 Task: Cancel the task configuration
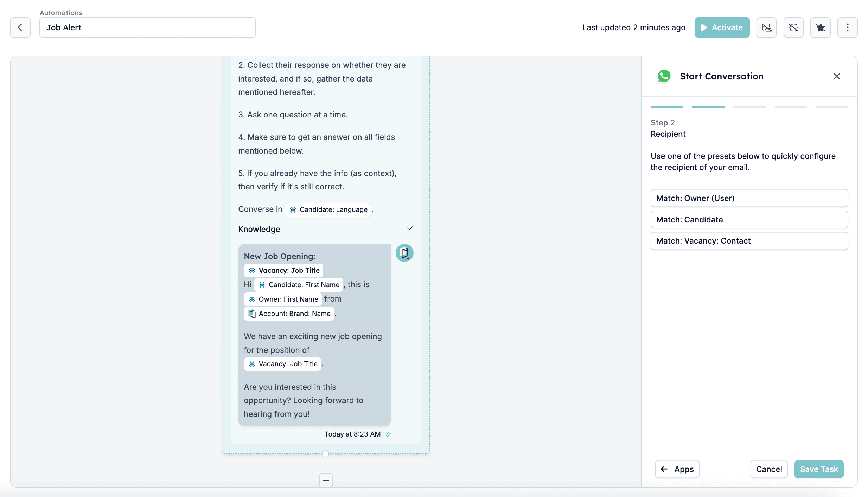pos(769,469)
